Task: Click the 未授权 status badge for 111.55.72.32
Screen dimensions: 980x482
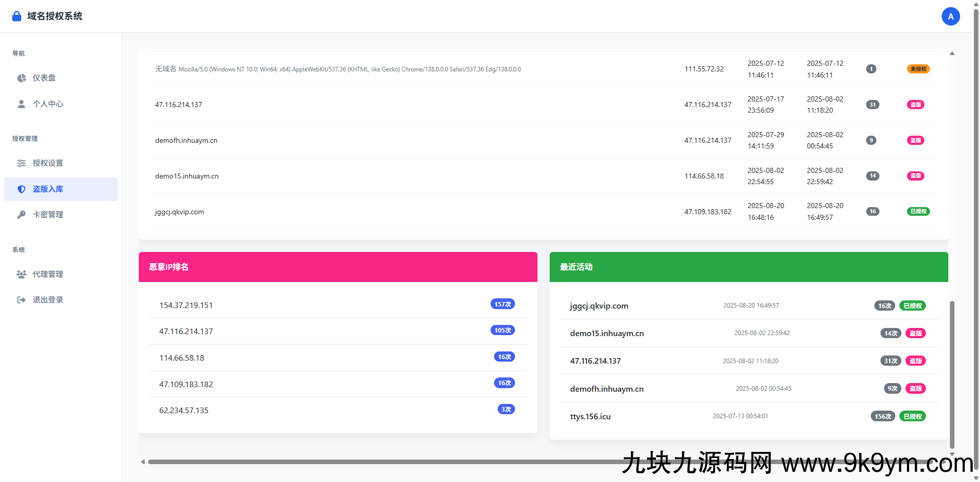Action: (x=918, y=69)
